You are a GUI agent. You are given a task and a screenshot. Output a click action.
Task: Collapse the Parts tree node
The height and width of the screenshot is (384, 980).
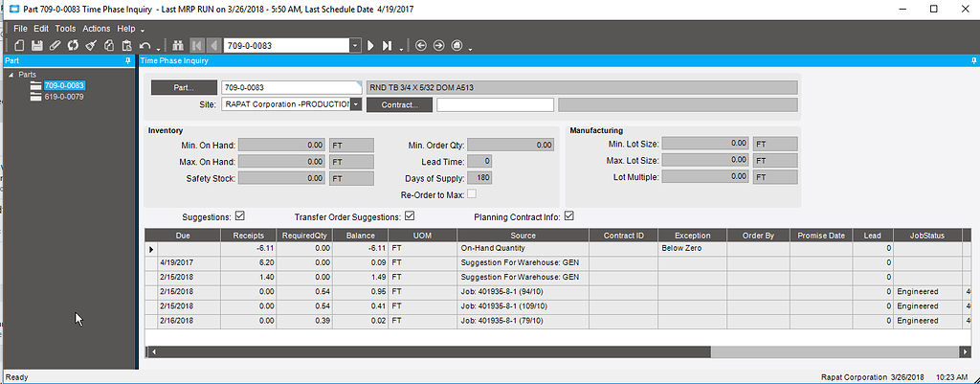(x=11, y=75)
